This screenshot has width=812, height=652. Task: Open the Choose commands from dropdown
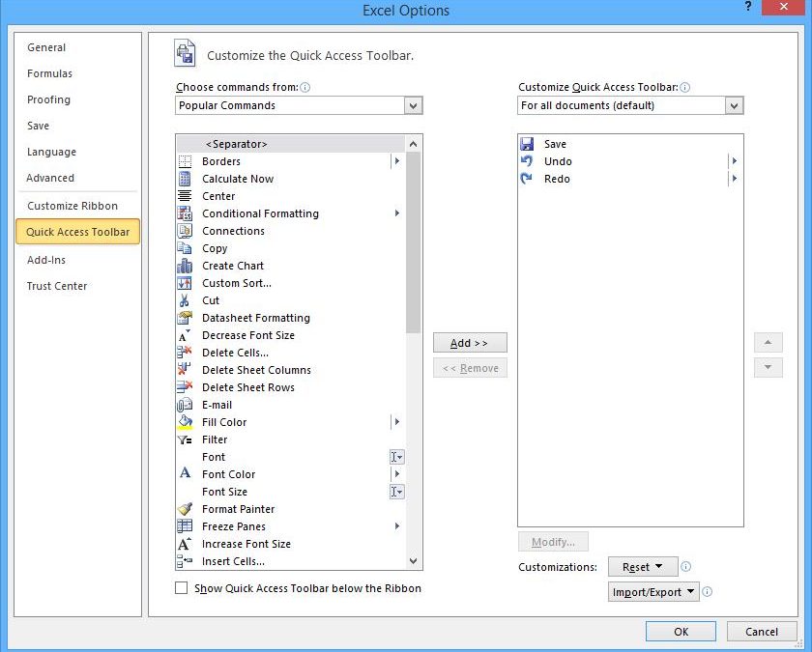[414, 106]
